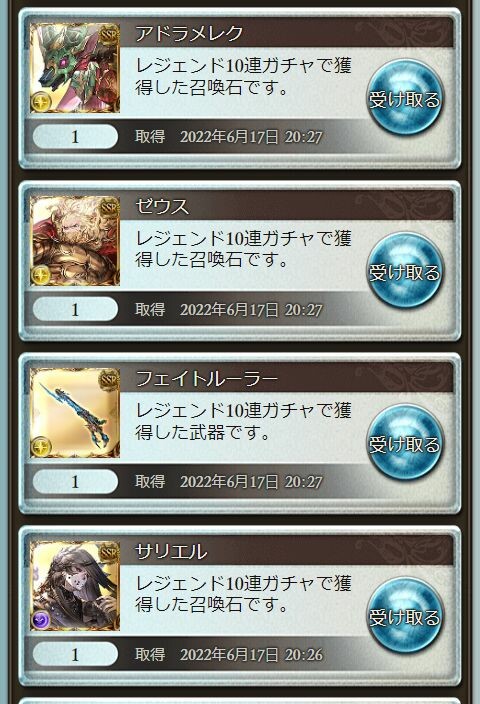The width and height of the screenshot is (480, 704).
Task: Click the light element icon on ゼウス
Action: pos(41,275)
